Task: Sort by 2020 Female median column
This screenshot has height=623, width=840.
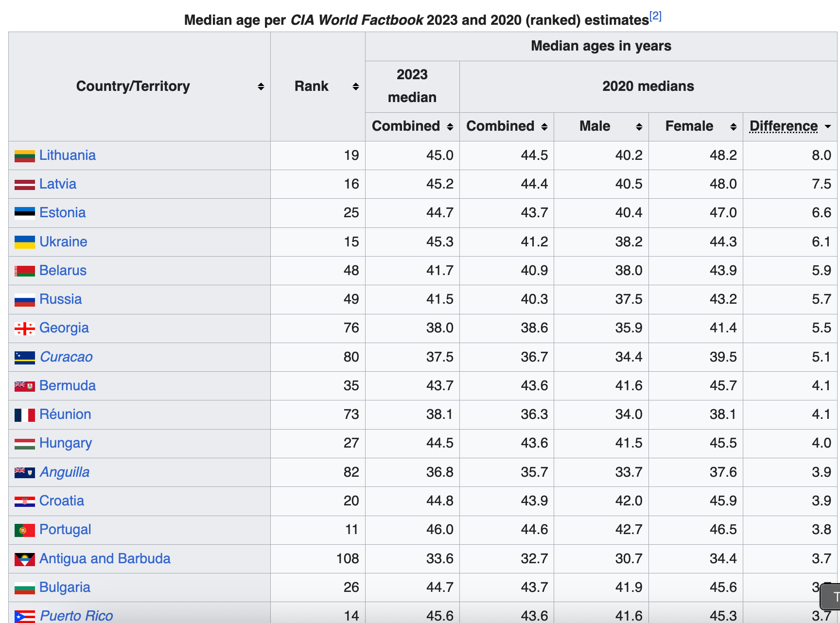Action: (x=733, y=127)
